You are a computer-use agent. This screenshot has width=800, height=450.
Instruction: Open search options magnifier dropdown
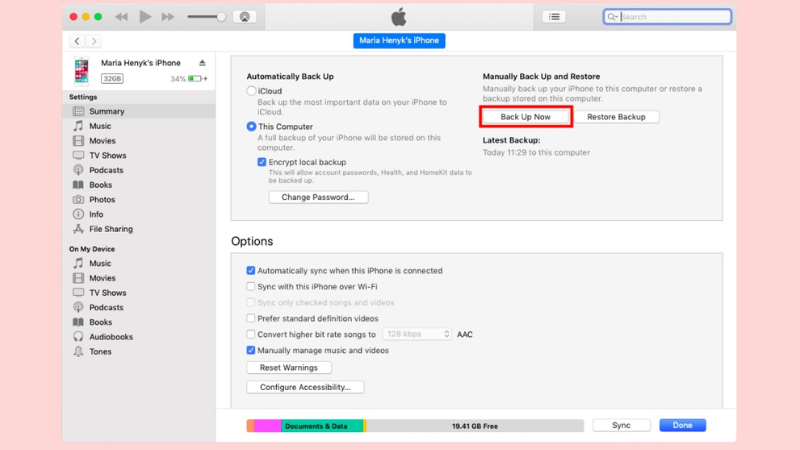[612, 17]
